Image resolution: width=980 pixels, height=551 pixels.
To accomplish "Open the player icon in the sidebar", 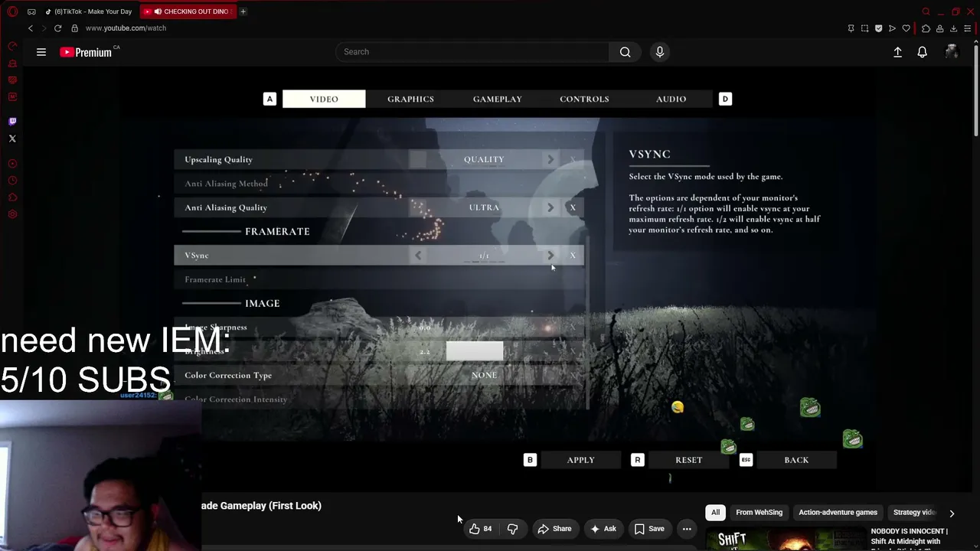I will coord(12,164).
